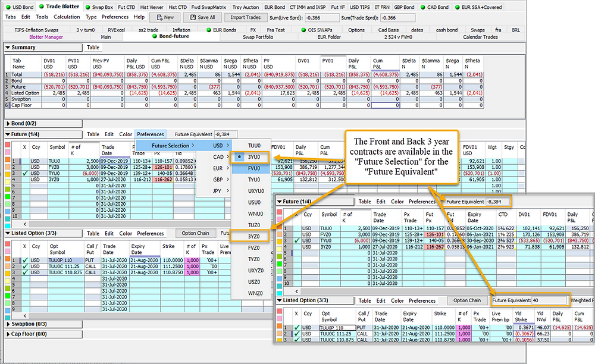Image resolution: width=595 pixels, height=364 pixels.
Task: Click Option Chain button in the inset panel
Action: [467, 301]
